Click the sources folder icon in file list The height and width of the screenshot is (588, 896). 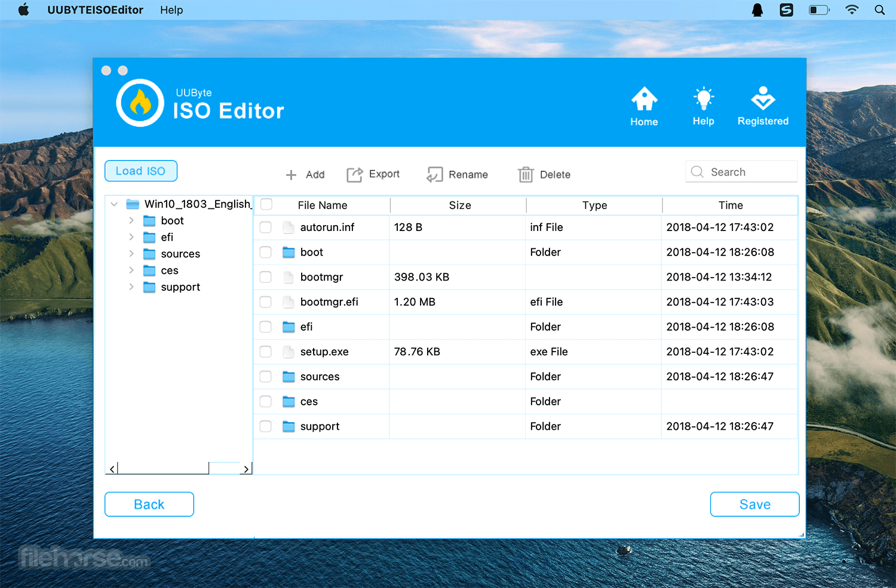[289, 377]
